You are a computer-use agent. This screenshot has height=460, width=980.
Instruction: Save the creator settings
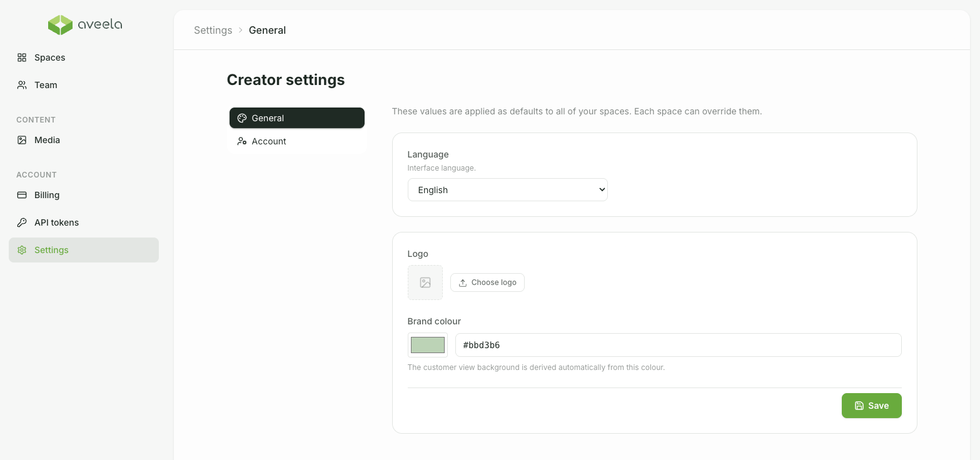pyautogui.click(x=872, y=406)
